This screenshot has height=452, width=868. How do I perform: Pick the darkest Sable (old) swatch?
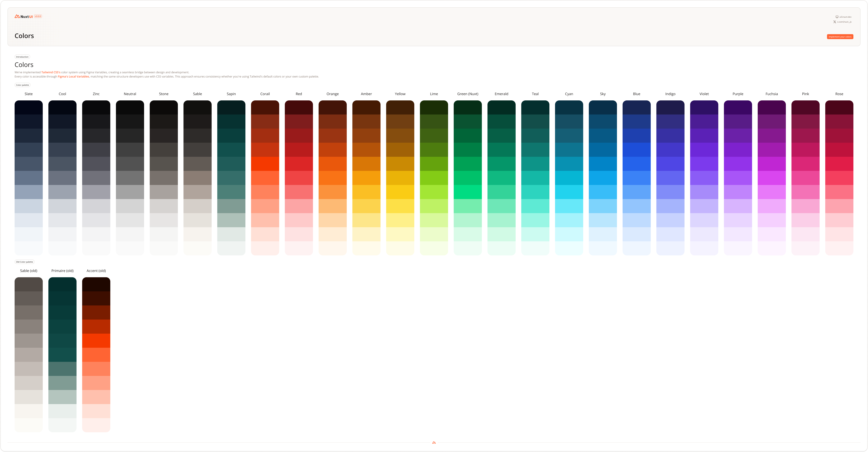coord(29,284)
